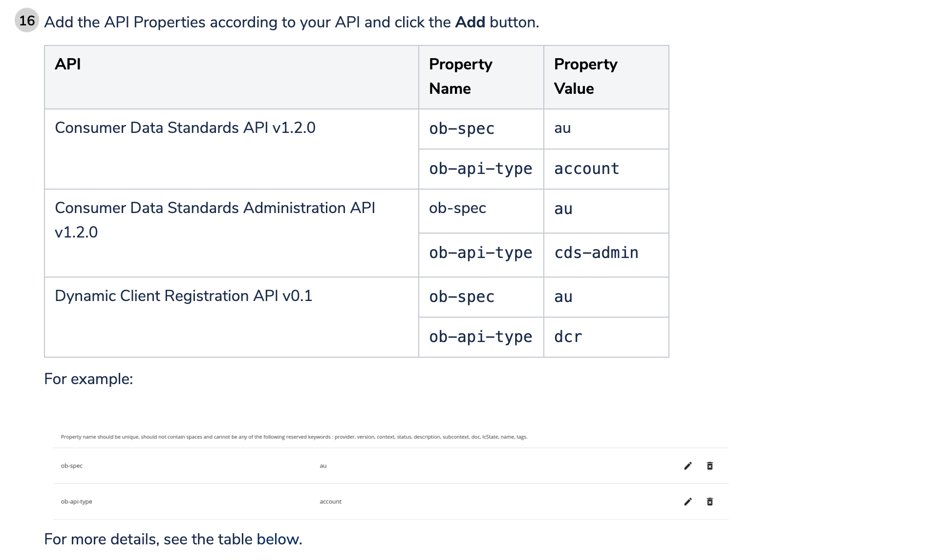
Task: Click the edit pencil icon for ob-api-type
Action: point(688,501)
